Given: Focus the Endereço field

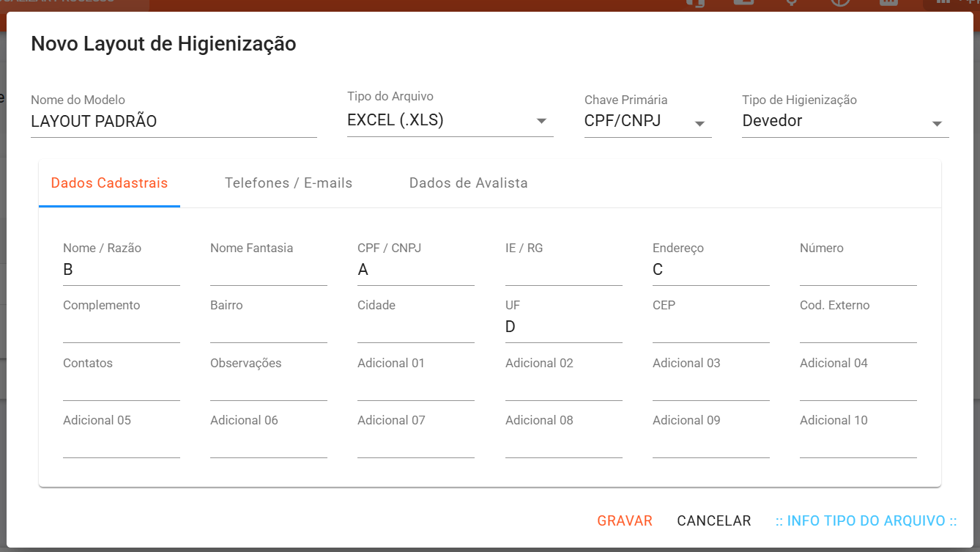Looking at the screenshot, I should [711, 270].
